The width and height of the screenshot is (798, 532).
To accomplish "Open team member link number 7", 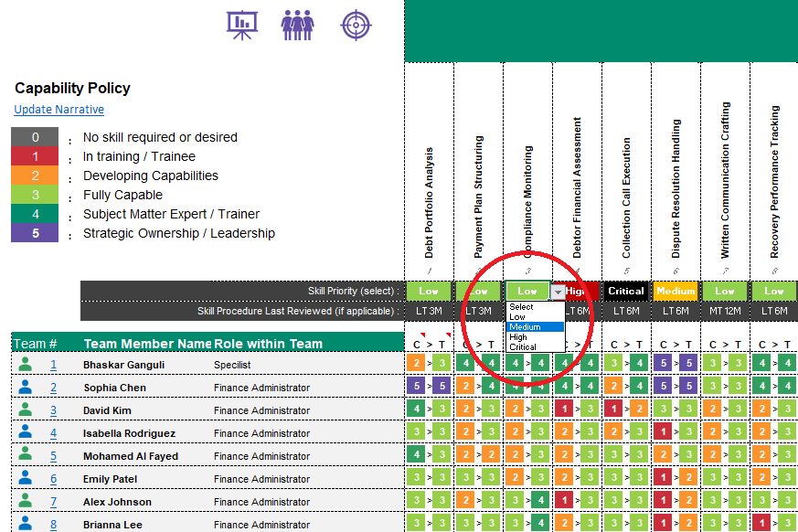I will [53, 502].
